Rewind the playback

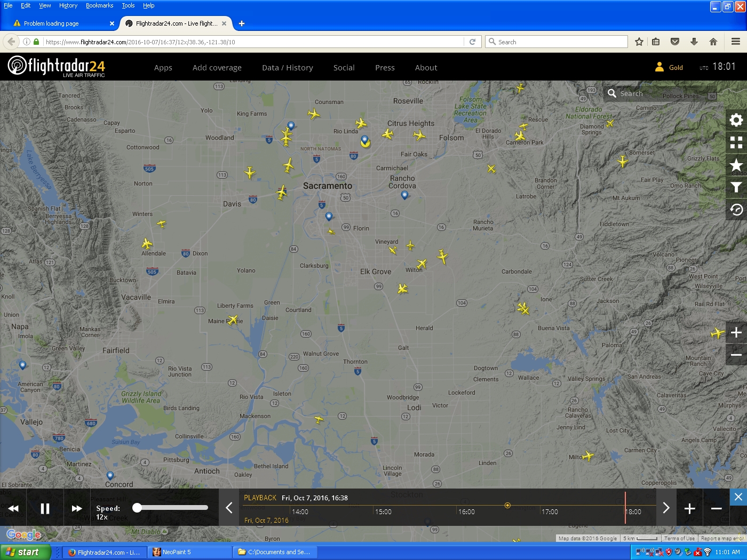click(14, 508)
